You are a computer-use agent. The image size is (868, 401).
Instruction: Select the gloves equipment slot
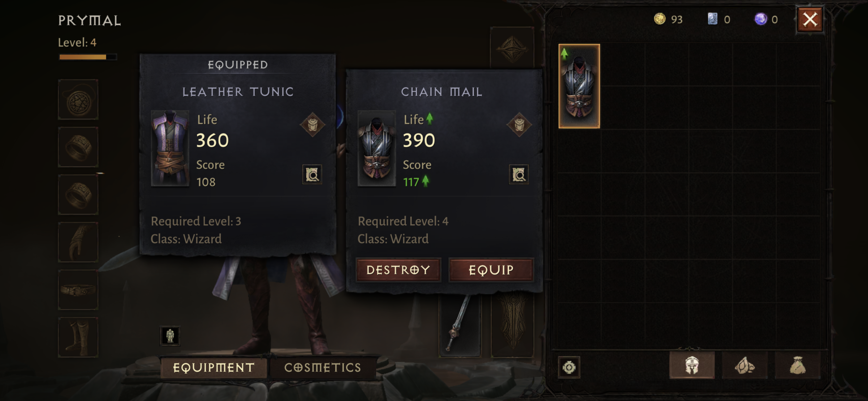(x=78, y=242)
